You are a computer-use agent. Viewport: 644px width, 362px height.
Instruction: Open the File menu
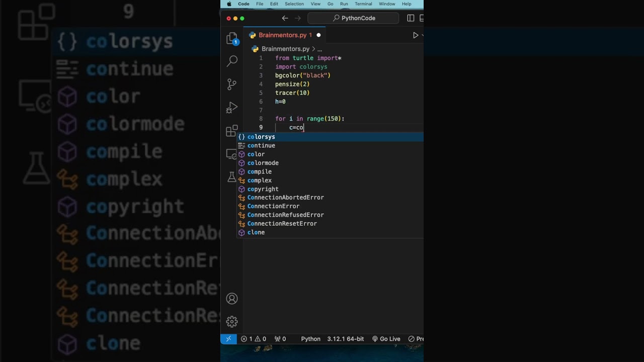260,4
